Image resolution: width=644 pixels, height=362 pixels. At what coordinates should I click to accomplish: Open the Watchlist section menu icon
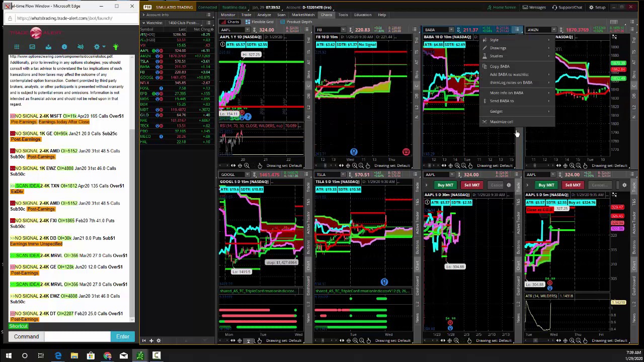(209, 23)
